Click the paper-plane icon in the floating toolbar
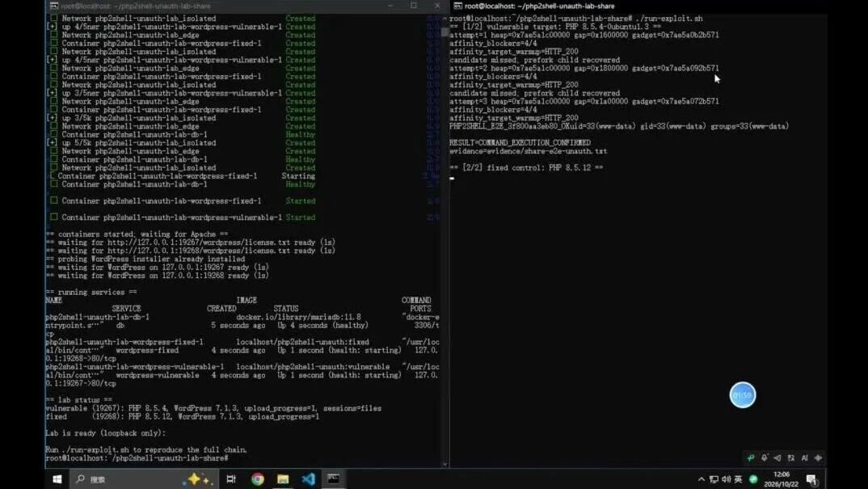868x489 pixels. (x=777, y=458)
